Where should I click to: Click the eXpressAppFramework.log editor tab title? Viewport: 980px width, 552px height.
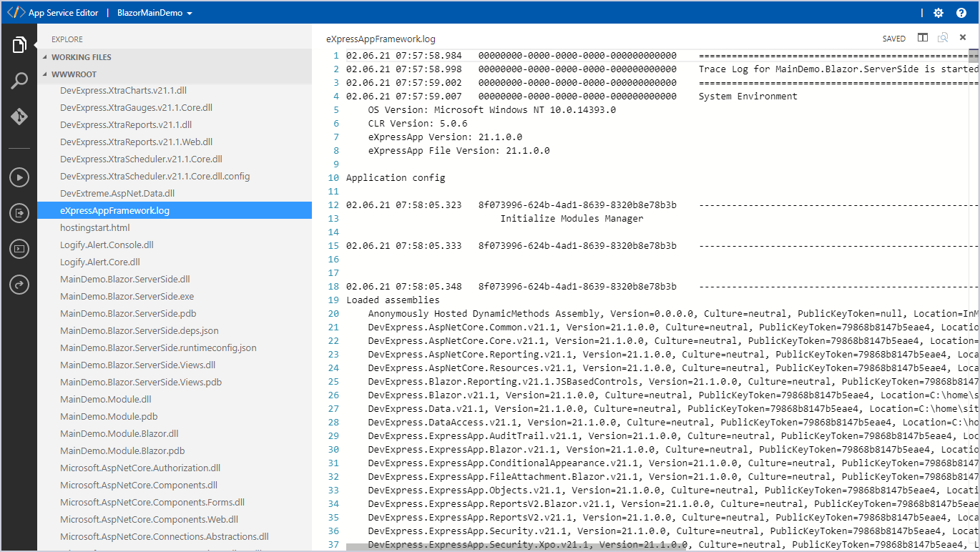pos(381,39)
